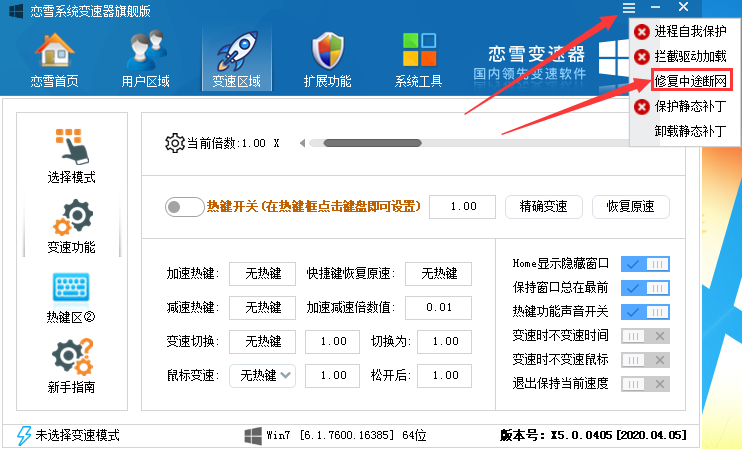Click the slider left arrow
Viewport: 742px width, 449px height.
(302, 143)
